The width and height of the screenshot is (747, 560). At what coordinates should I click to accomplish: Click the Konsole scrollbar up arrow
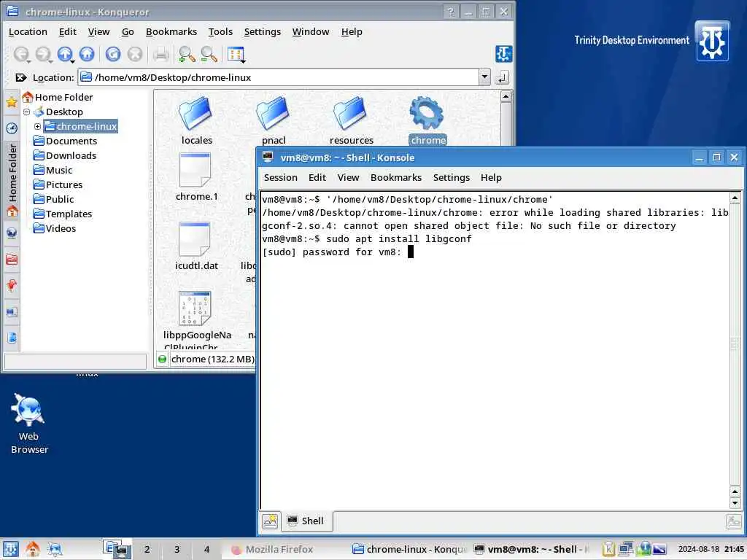[735, 198]
